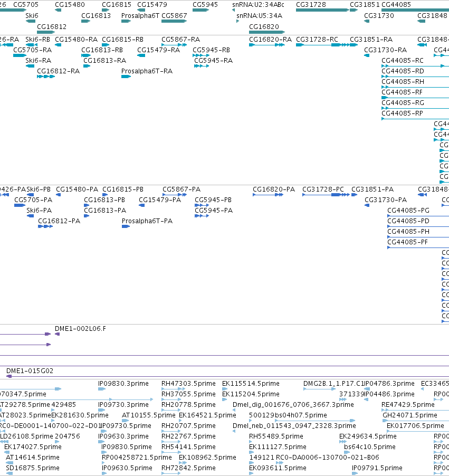Viewport: 449px width, 476px height.
Task: Select EST DMG2B.1_1.P17.C1
Action: [333, 384]
